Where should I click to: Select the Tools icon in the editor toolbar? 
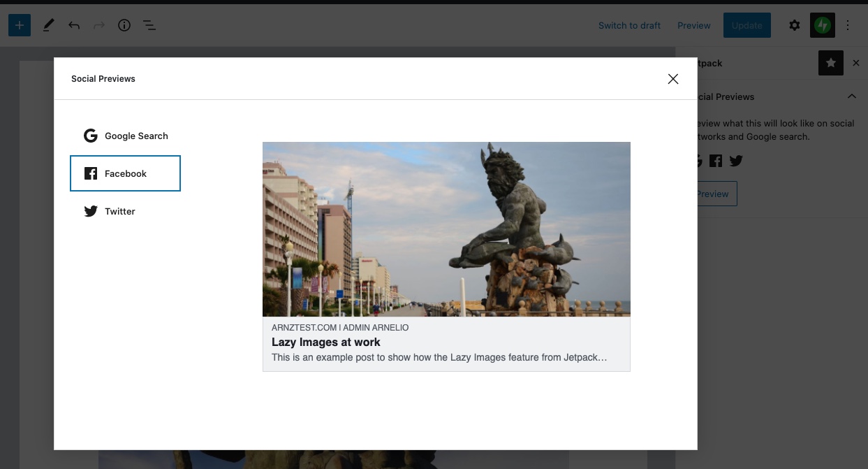pyautogui.click(x=48, y=24)
